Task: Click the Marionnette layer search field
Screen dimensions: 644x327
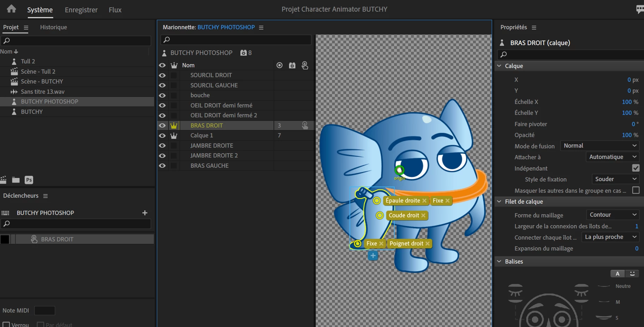Action: (x=236, y=40)
